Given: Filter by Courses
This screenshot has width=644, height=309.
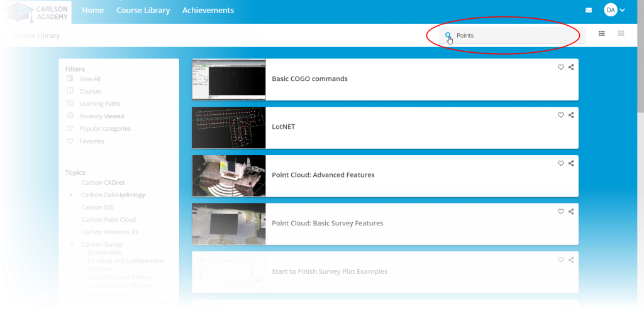Looking at the screenshot, I should (x=91, y=91).
